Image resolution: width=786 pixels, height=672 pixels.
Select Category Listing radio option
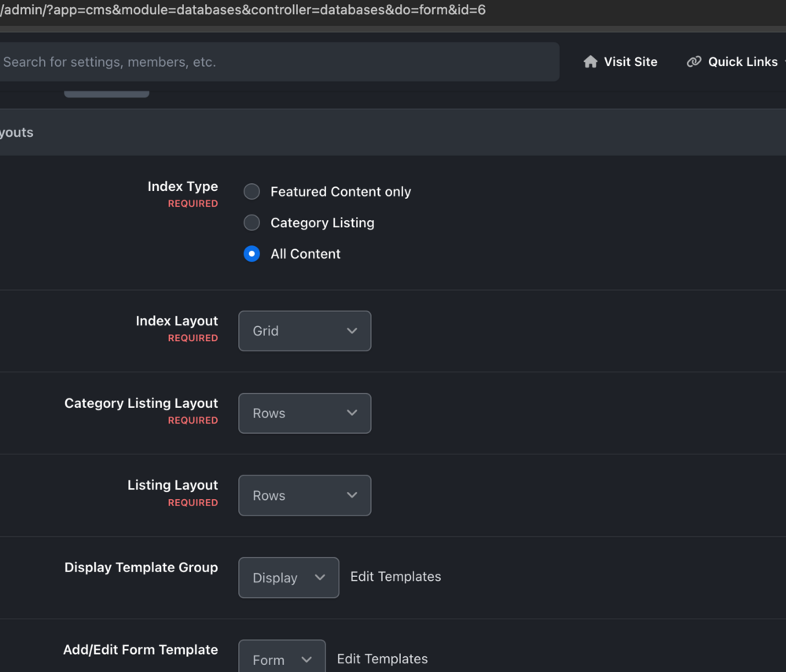point(252,222)
